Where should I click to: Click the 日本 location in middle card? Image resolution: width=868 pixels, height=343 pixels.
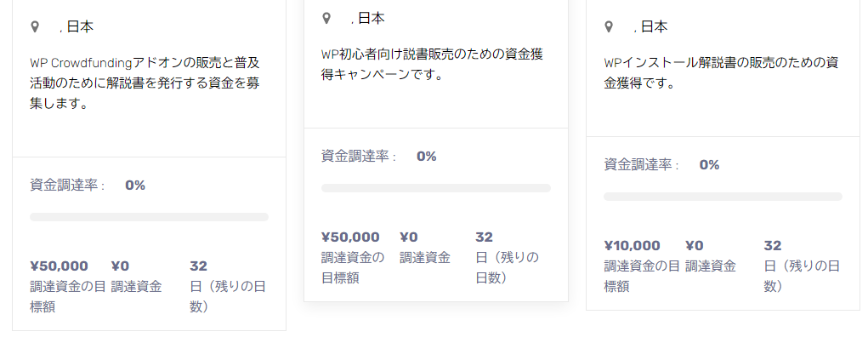[x=372, y=18]
